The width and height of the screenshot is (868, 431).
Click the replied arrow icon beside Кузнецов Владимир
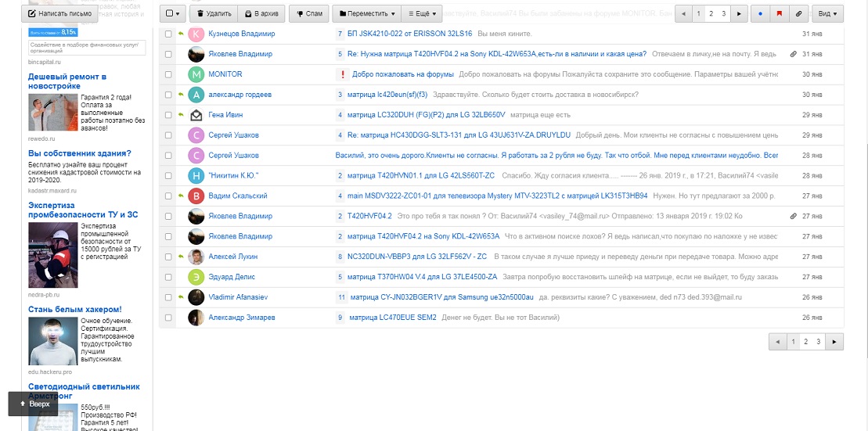pyautogui.click(x=181, y=34)
